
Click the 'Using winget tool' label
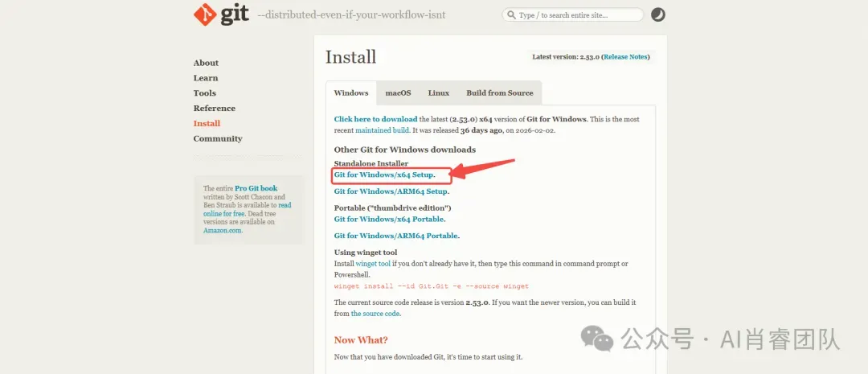[x=366, y=253]
